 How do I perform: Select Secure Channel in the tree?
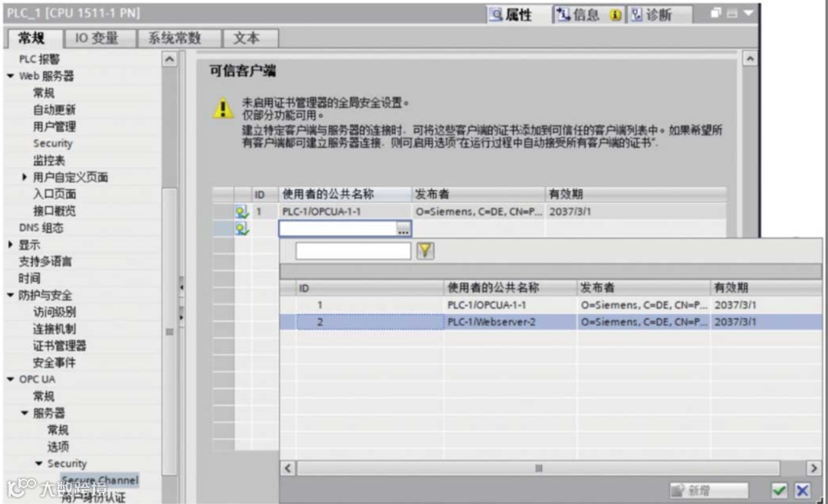tap(100, 480)
